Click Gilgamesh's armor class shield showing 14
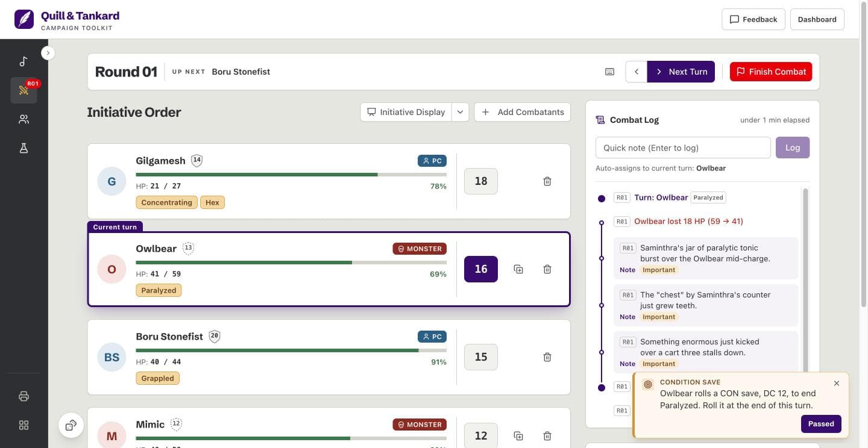868x448 pixels. click(197, 161)
